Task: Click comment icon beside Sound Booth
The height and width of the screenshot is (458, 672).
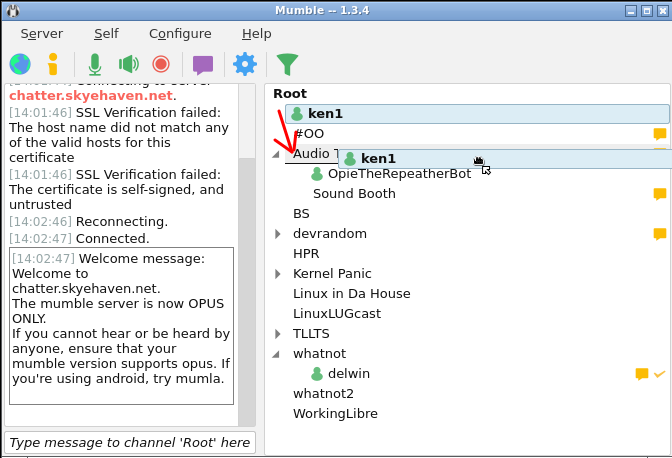Action: pyautogui.click(x=659, y=194)
